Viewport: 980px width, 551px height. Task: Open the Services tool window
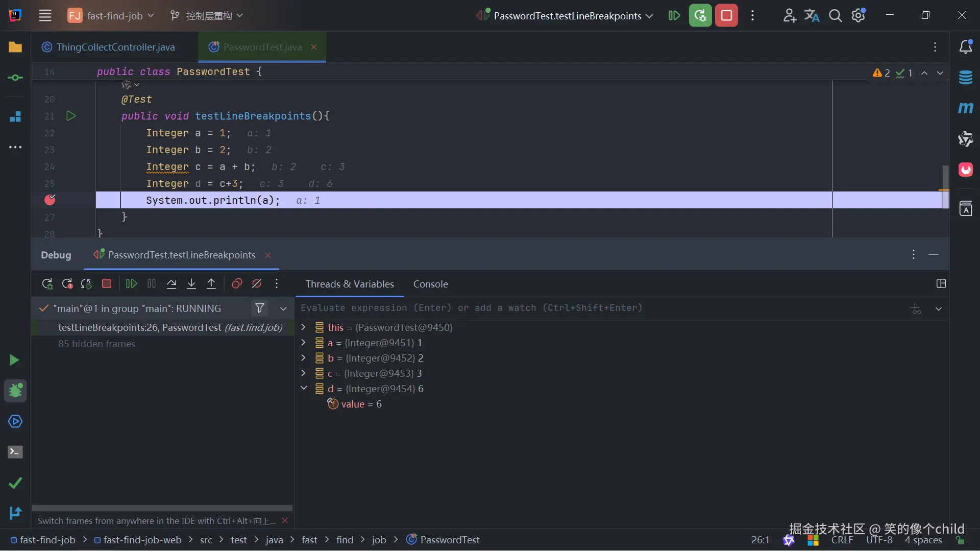coord(15,421)
